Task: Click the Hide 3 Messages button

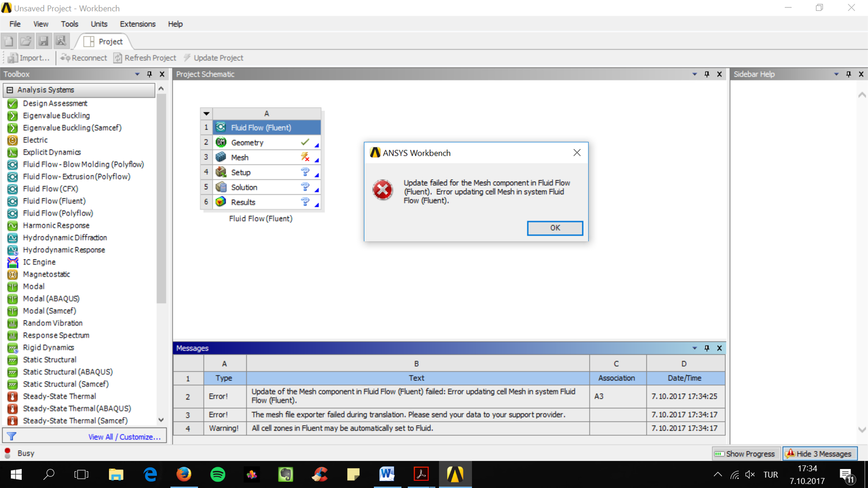Action: pos(820,454)
